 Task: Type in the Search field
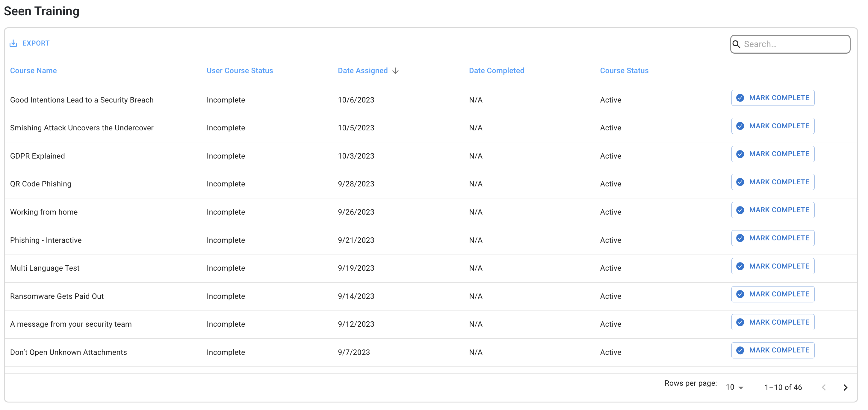pos(790,44)
